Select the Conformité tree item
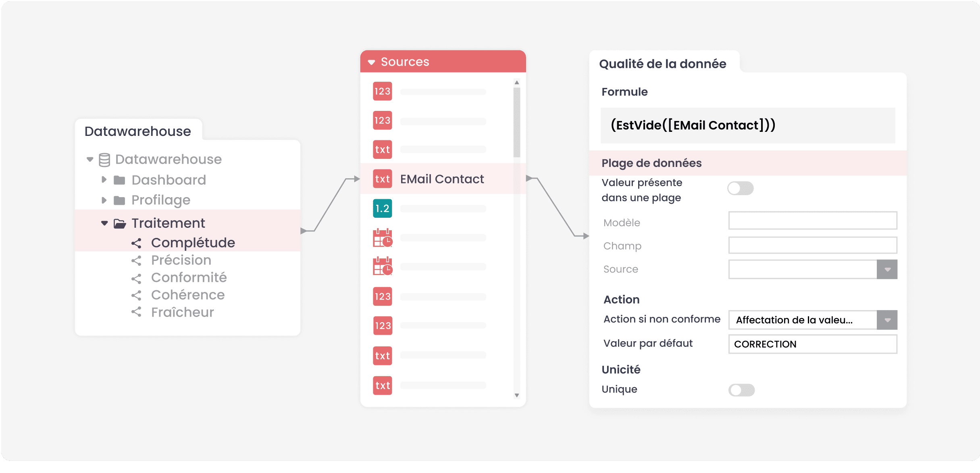 (x=189, y=277)
